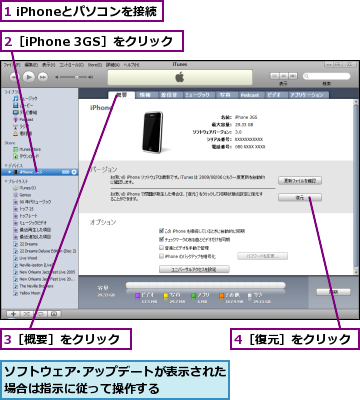
Task: Toggle repeat button in the bottom bar
Action: coord(40,314)
